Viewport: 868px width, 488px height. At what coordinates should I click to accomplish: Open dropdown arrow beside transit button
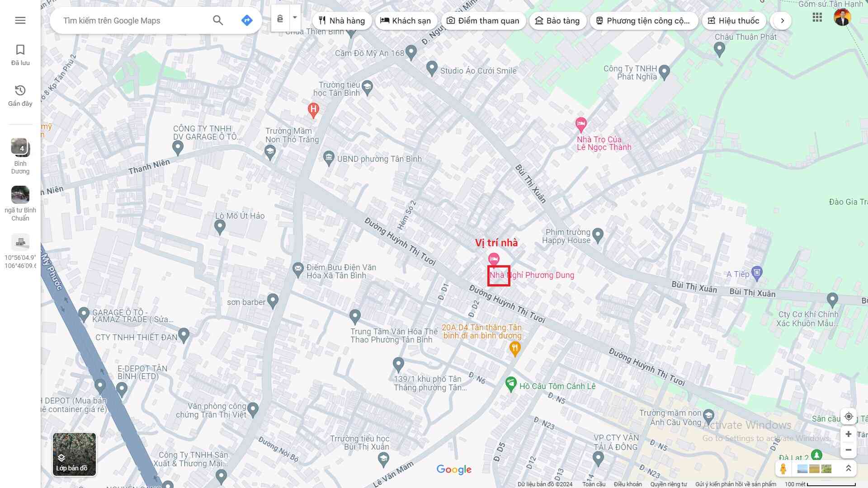coord(295,18)
